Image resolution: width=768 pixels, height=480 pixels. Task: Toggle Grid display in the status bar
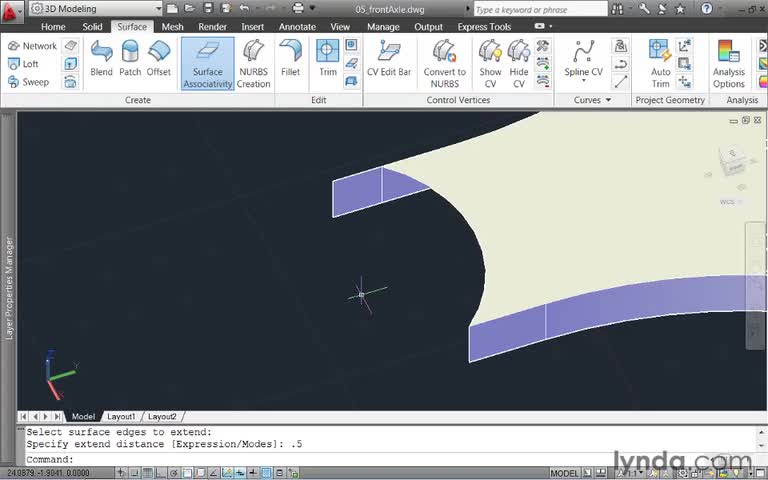coord(147,473)
